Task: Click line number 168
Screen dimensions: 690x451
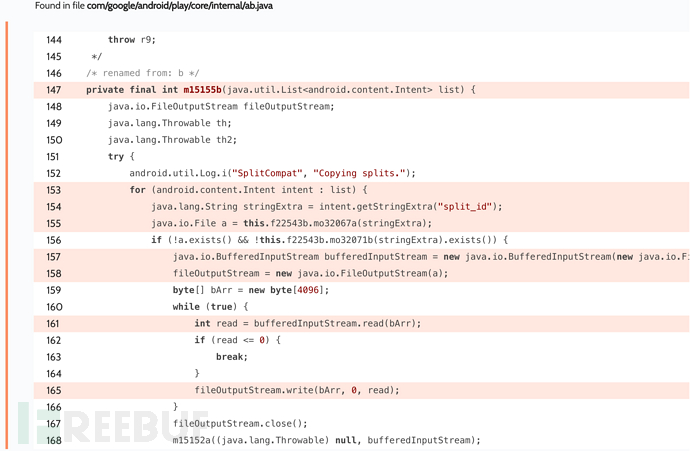Action: point(54,440)
